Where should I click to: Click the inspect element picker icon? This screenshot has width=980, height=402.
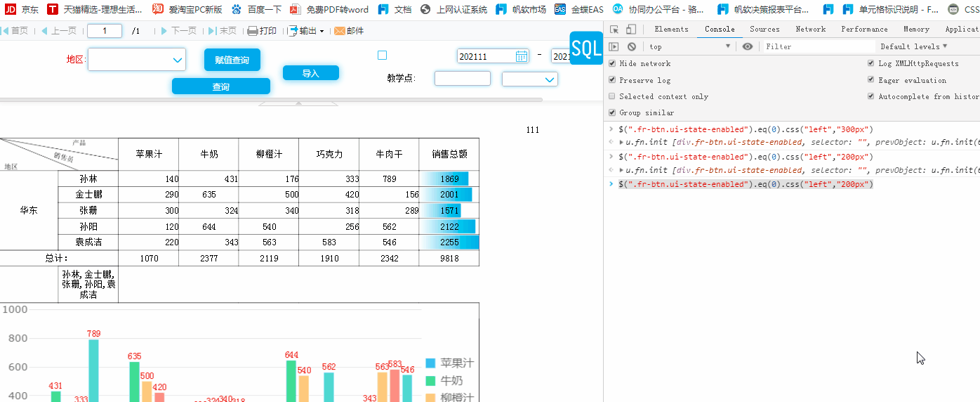614,30
